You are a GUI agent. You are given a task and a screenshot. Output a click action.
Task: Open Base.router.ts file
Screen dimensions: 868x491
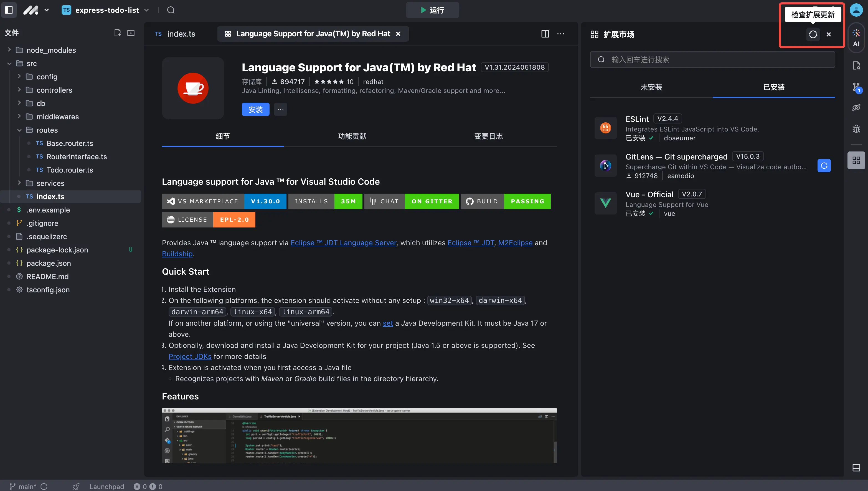pyautogui.click(x=70, y=143)
